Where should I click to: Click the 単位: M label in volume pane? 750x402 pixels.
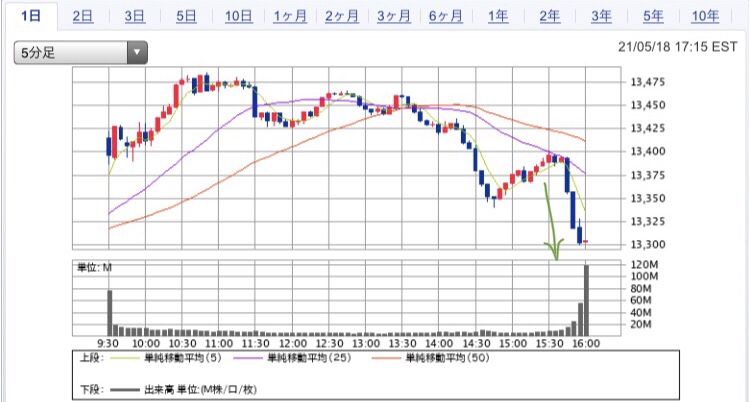(x=94, y=268)
